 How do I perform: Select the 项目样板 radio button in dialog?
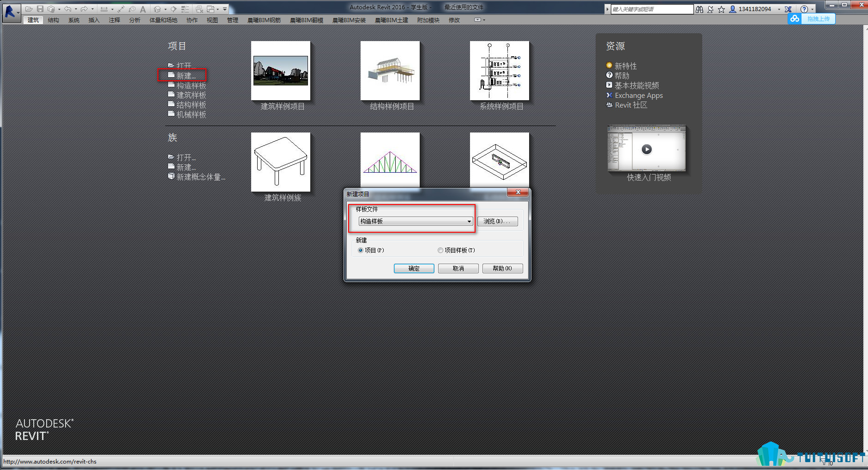[x=440, y=250]
